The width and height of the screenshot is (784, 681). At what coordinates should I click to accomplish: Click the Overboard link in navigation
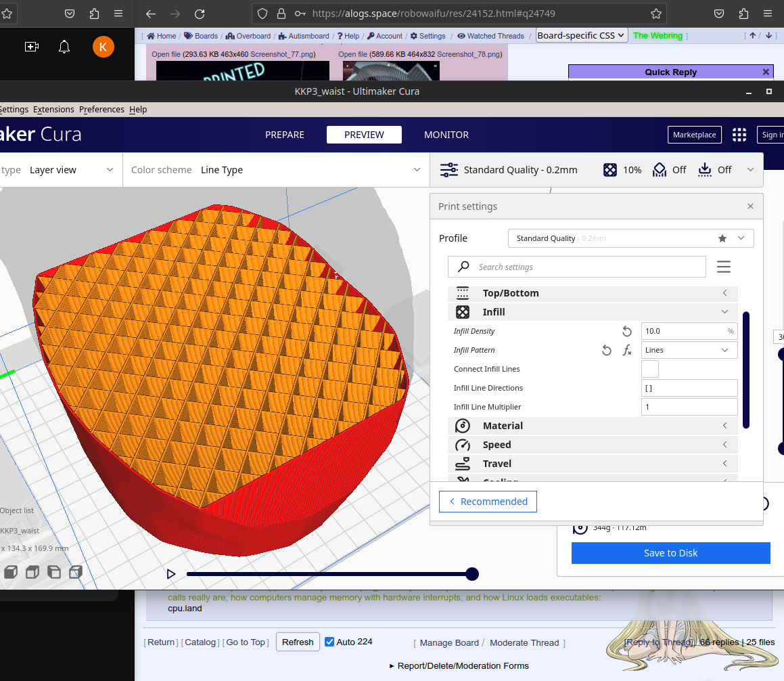click(248, 36)
